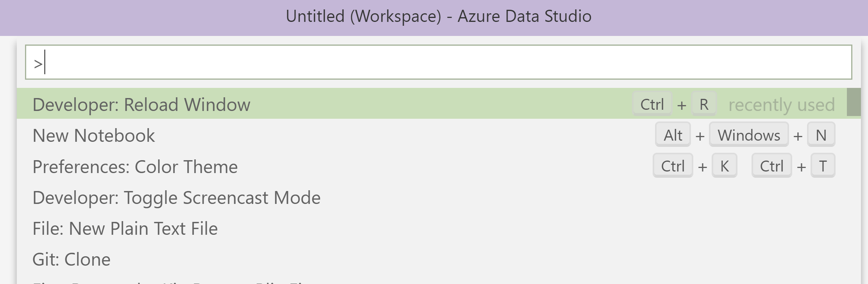Click the "recently used" label
Viewport: 868px width, 284px height.
coord(782,105)
